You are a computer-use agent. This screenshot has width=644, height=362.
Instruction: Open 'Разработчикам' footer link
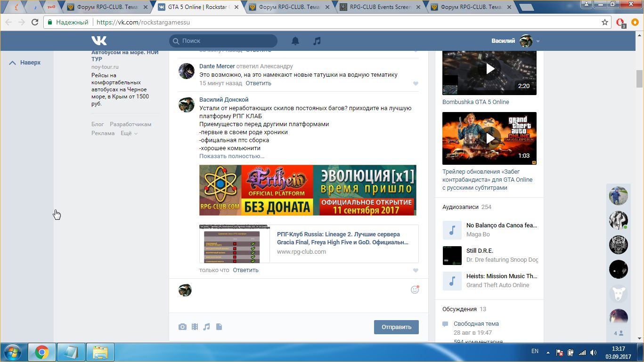click(x=130, y=124)
